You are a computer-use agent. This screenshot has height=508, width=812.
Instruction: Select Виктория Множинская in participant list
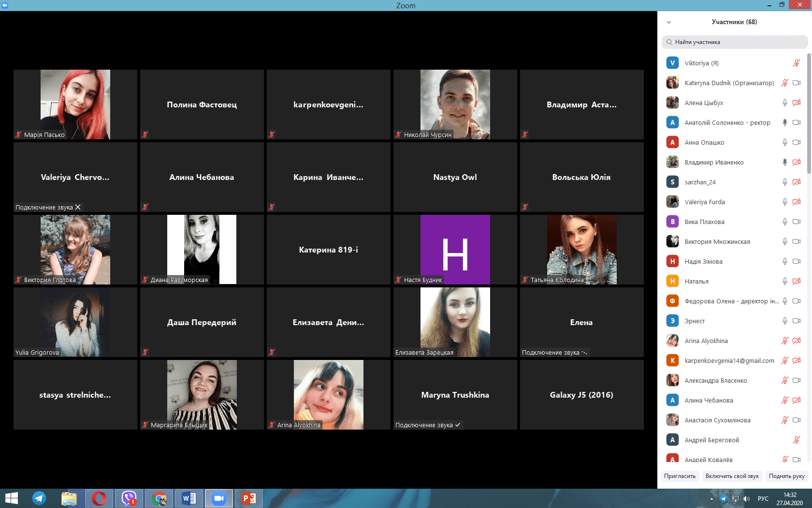pos(717,241)
